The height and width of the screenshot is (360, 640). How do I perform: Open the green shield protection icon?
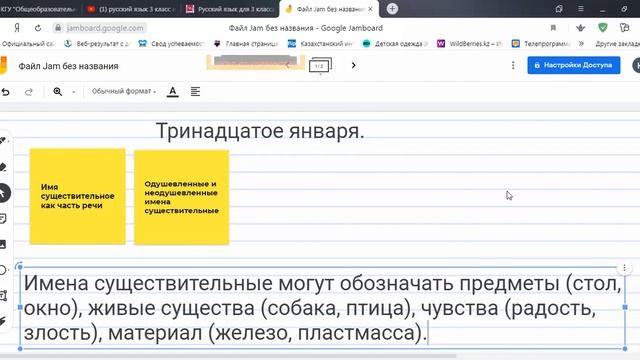(x=602, y=27)
